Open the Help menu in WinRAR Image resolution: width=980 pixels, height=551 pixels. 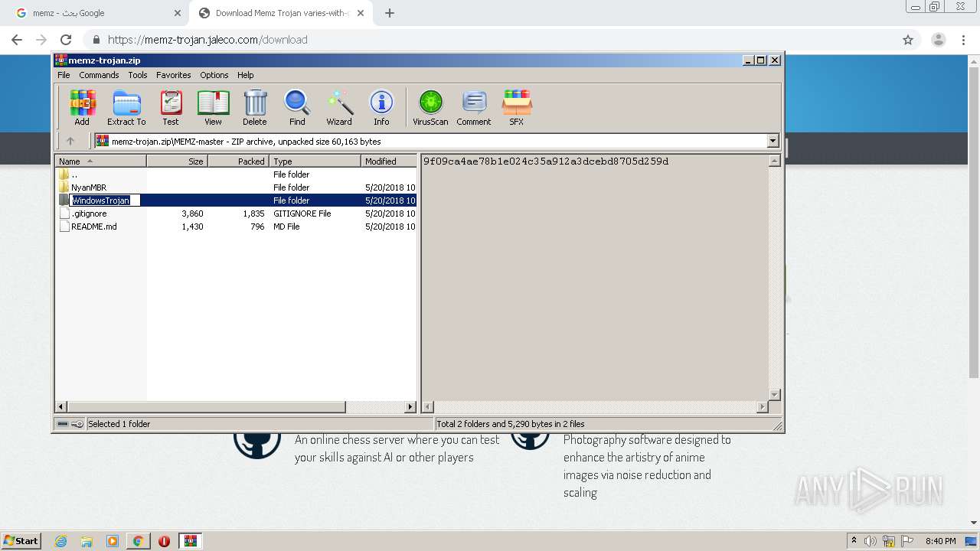click(x=245, y=75)
